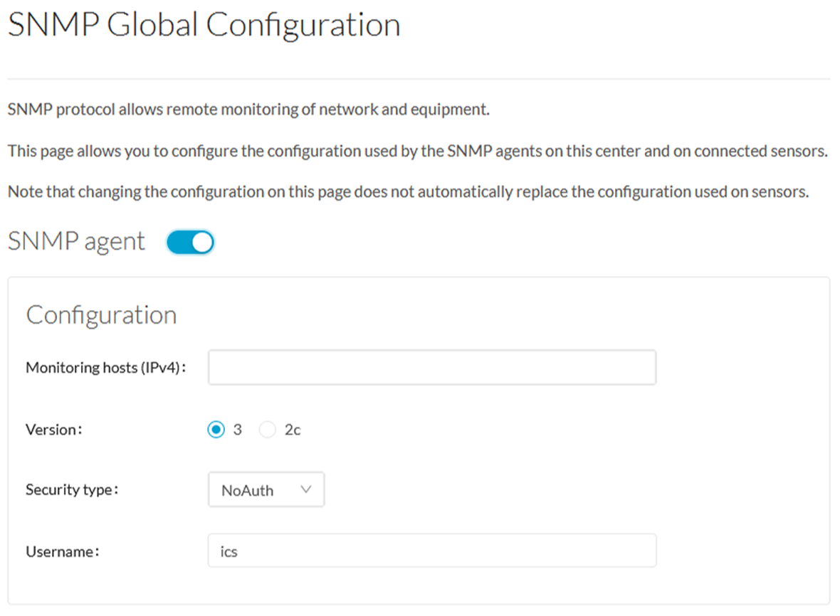840x616 pixels.
Task: Click the Monitoring hosts (IPv4) label
Action: [105, 367]
